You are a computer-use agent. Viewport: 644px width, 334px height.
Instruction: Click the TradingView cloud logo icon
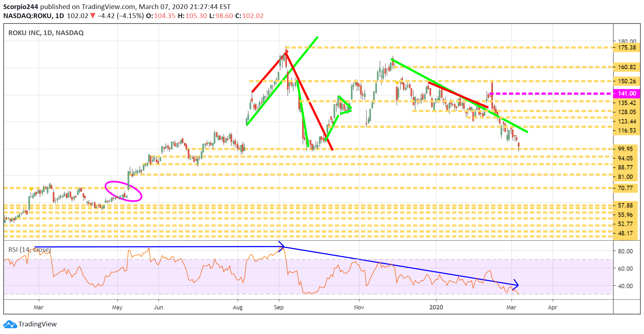(x=10, y=324)
